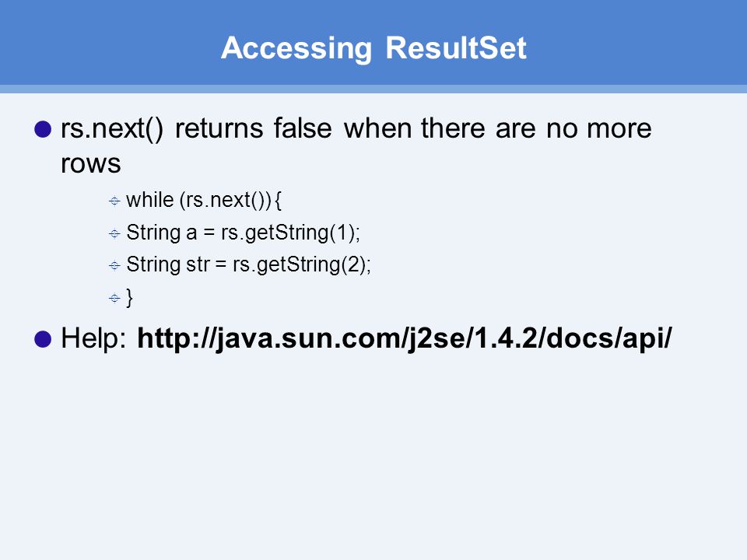Click the 'returns false' text in first bullet
Image resolution: width=747 pixels, height=560 pixels.
coord(254,128)
